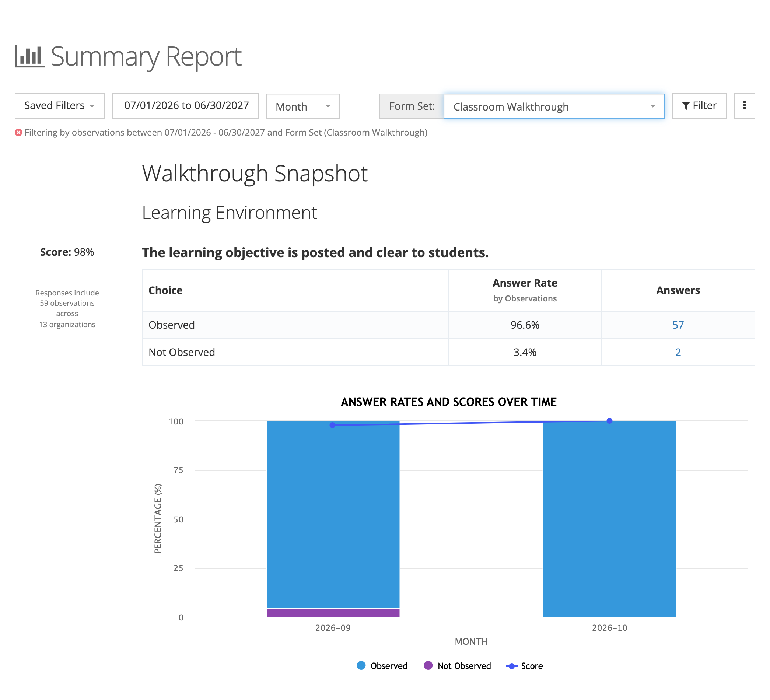Click the Answers column header

point(678,291)
